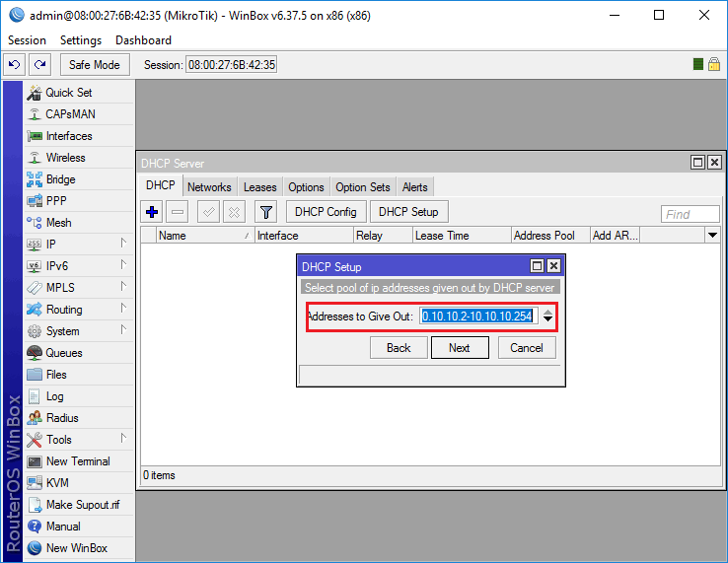
Task: Open the Bridge sidebar entry
Action: pyautogui.click(x=79, y=179)
